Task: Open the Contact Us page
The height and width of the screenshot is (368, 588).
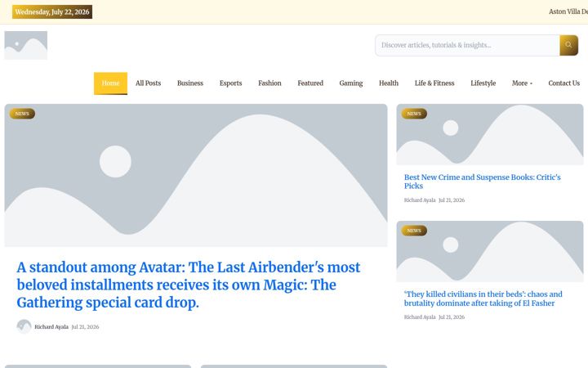Action: point(563,83)
